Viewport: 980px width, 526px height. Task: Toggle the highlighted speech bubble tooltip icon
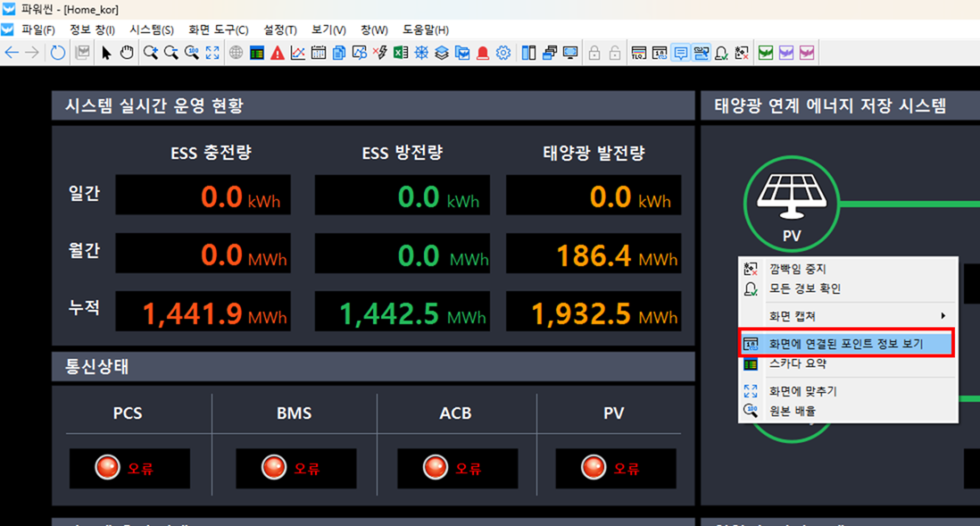click(681, 53)
